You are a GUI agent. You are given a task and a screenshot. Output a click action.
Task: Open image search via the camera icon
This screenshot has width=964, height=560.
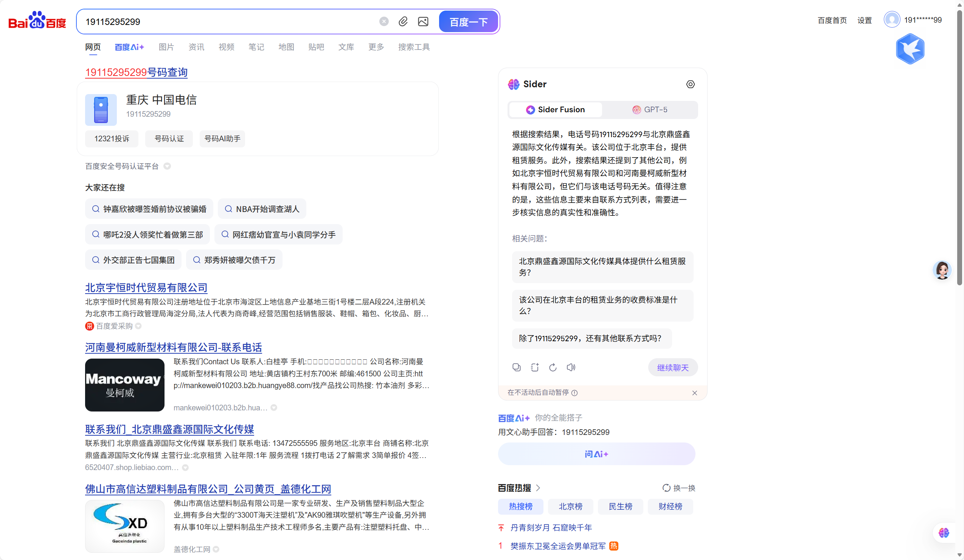[x=423, y=22]
